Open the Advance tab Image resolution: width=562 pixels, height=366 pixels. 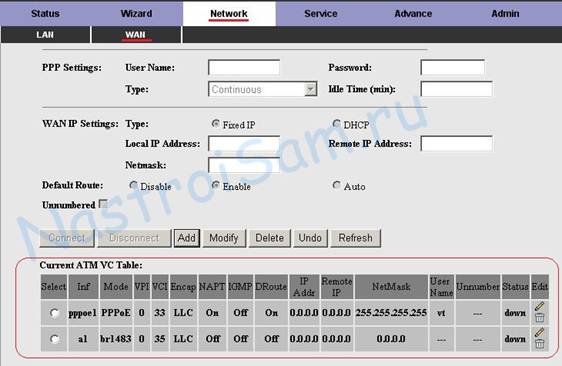tap(413, 14)
